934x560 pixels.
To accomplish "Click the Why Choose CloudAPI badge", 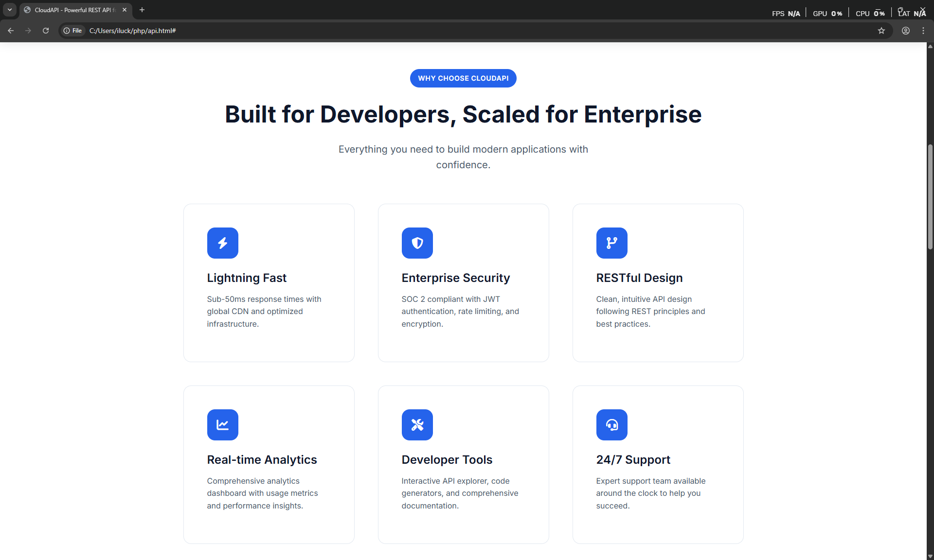I will [463, 78].
